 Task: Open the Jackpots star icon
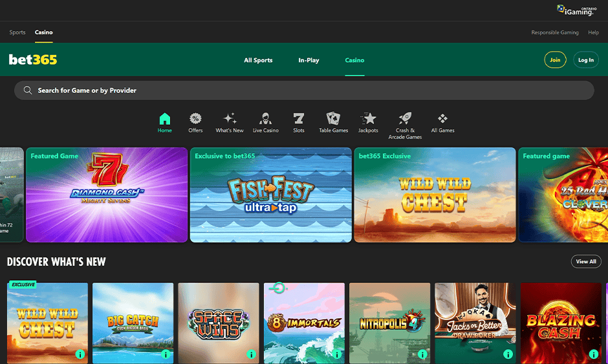point(369,118)
